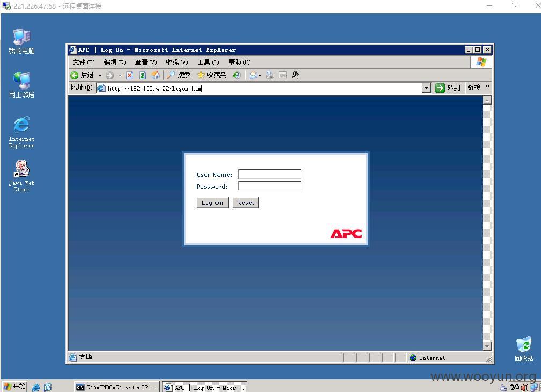The width and height of the screenshot is (541, 392).
Task: Open the 帮助(H) menu
Action: (239, 62)
